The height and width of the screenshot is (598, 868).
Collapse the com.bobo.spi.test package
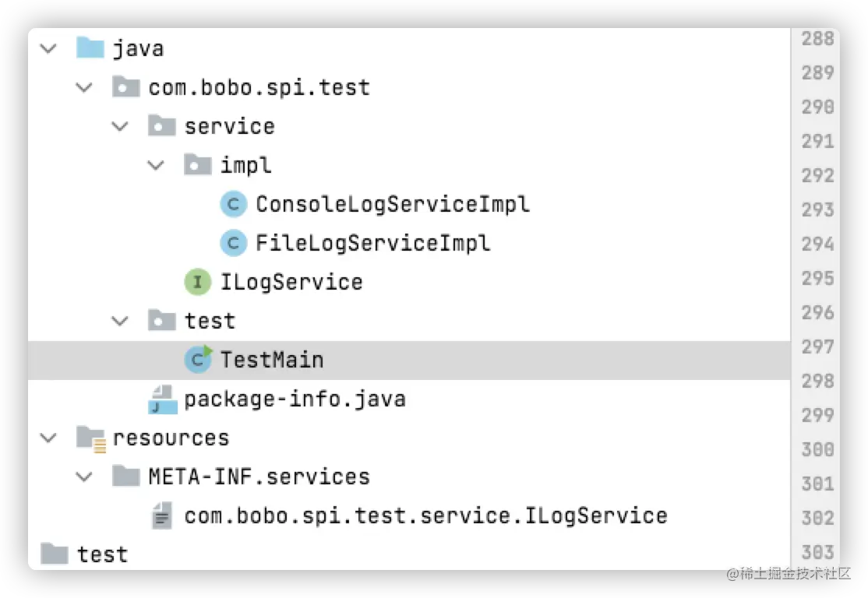(x=84, y=87)
